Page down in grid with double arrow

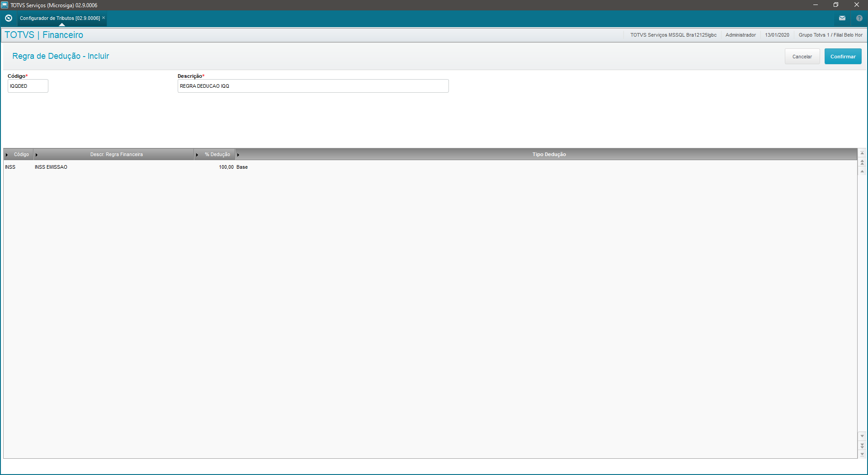tap(862, 446)
